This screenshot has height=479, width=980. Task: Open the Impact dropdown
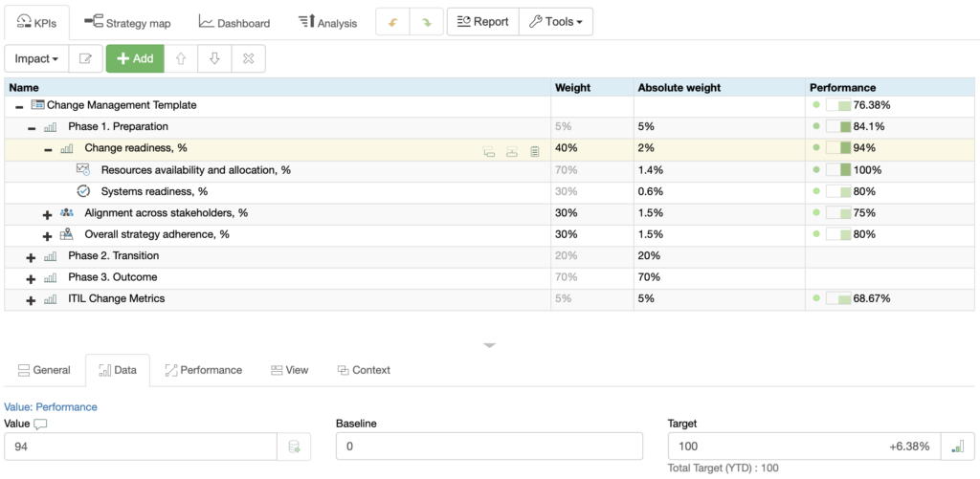pos(36,58)
